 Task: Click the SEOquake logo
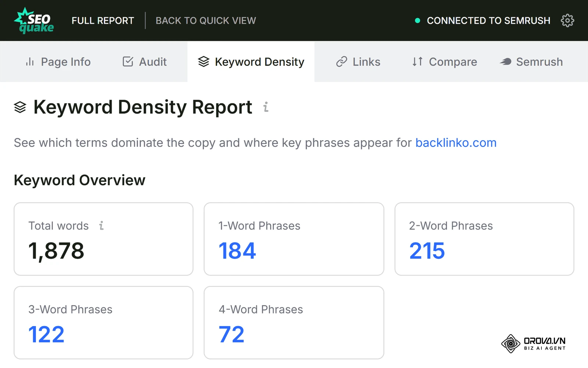pyautogui.click(x=34, y=21)
